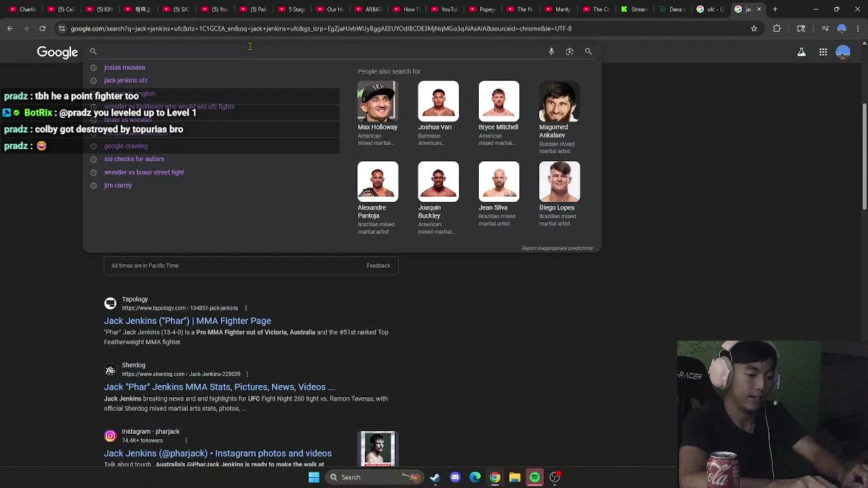Go back with the browser back arrow
The image size is (868, 488).
[9, 28]
